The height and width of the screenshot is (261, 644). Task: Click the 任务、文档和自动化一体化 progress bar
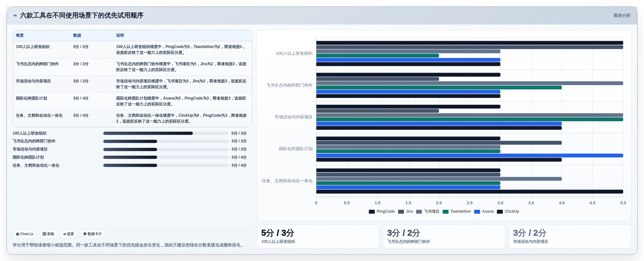(x=166, y=165)
